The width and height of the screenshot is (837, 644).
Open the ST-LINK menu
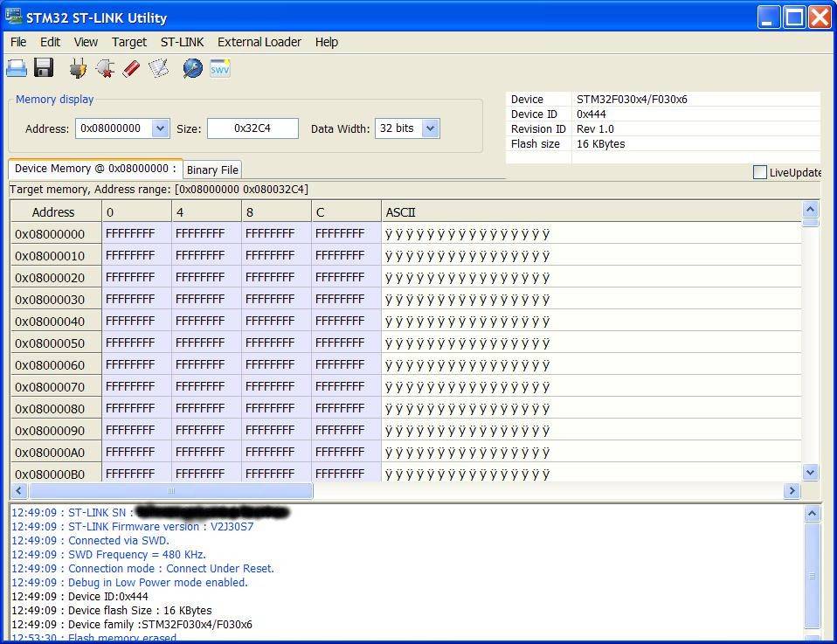click(x=182, y=42)
